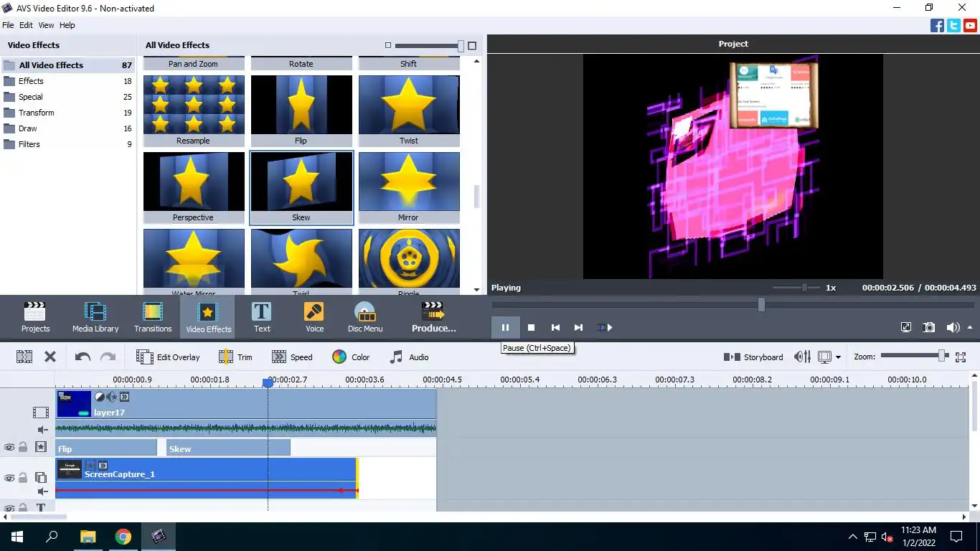Mute the main video audio track
Image resolution: width=980 pixels, height=551 pixels.
click(x=42, y=430)
